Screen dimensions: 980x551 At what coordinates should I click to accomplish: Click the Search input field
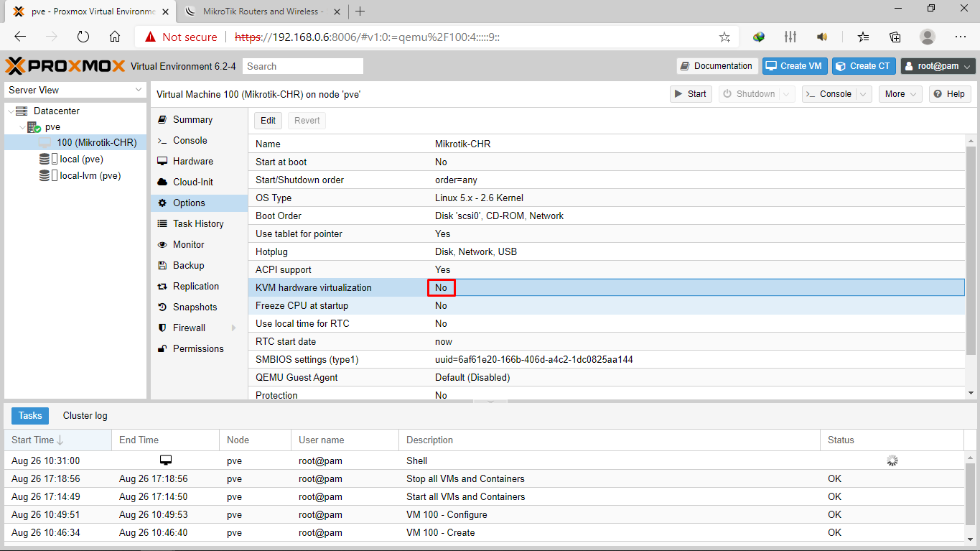click(302, 65)
